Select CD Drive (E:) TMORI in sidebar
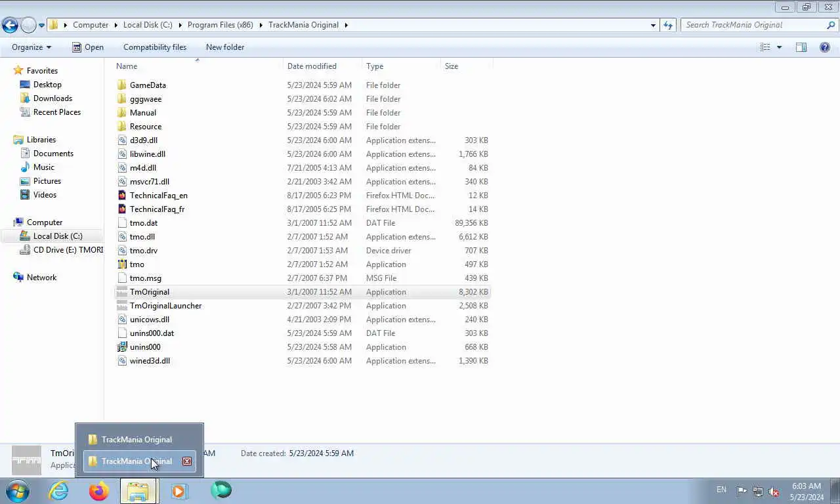840x504 pixels. click(x=68, y=250)
